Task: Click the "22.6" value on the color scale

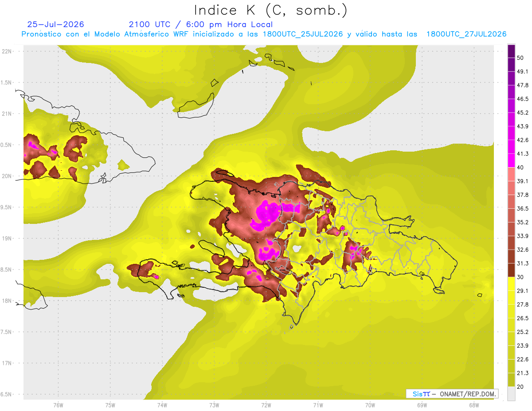Action: pyautogui.click(x=523, y=360)
